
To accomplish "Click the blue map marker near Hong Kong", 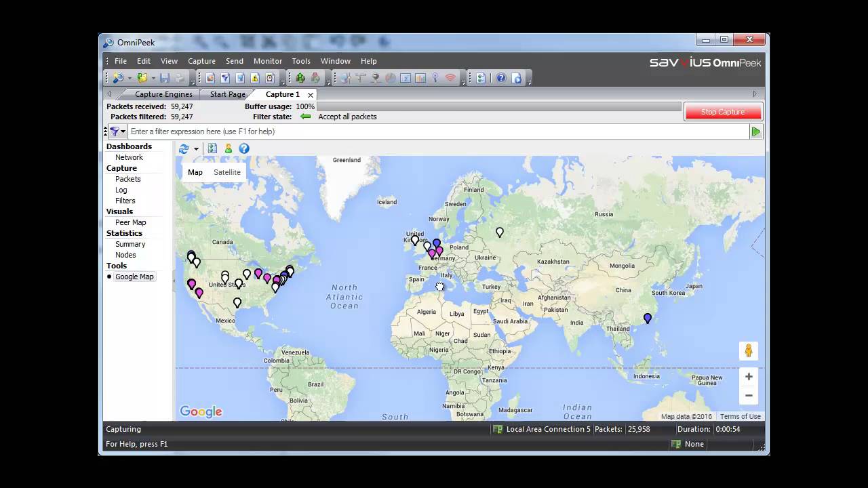I will point(647,318).
